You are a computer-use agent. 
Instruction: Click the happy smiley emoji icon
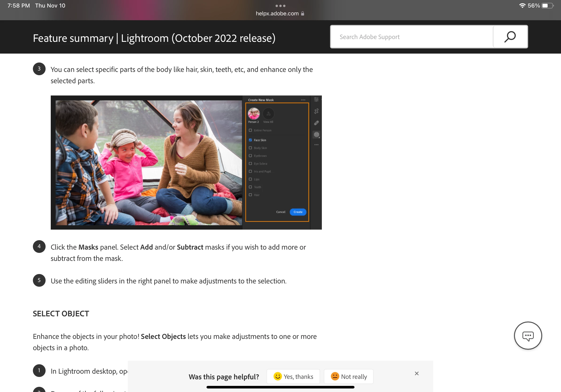click(277, 376)
